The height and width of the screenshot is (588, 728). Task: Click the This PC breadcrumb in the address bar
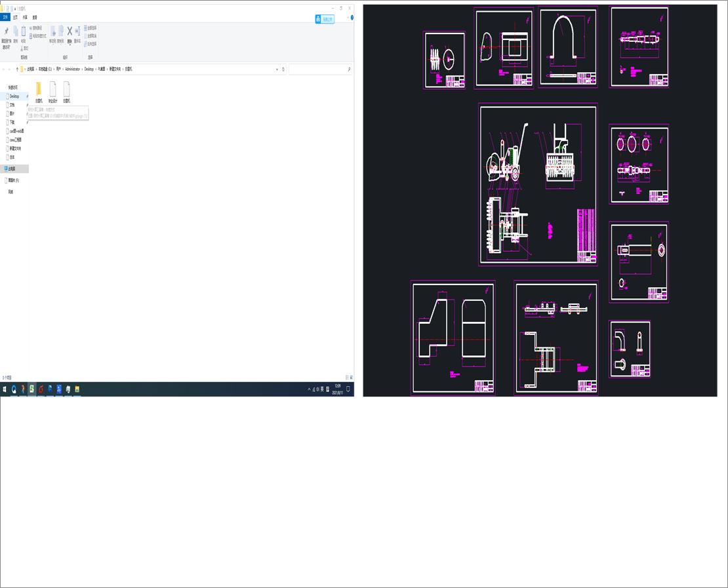(31, 69)
